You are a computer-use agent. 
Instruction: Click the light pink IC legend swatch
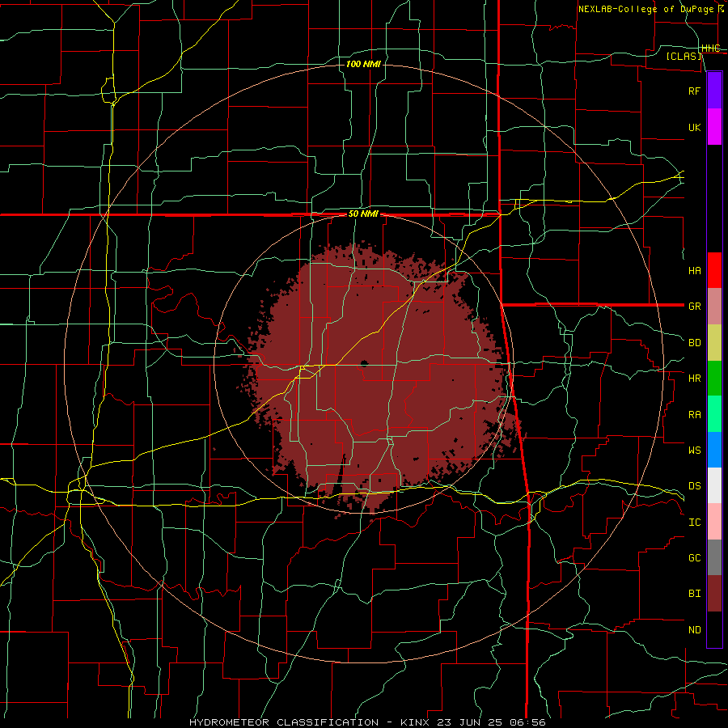point(714,522)
